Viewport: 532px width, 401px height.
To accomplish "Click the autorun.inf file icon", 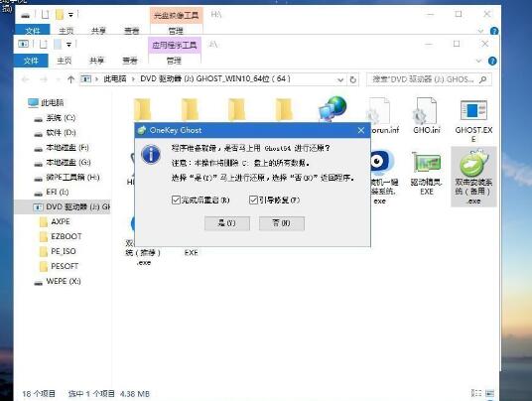I will pyautogui.click(x=379, y=111).
